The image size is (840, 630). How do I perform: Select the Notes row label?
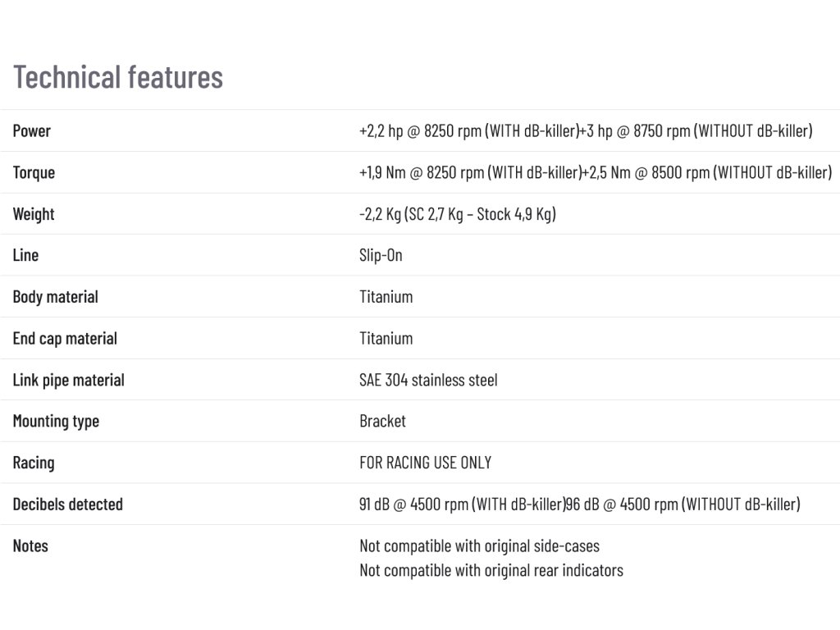tap(30, 546)
